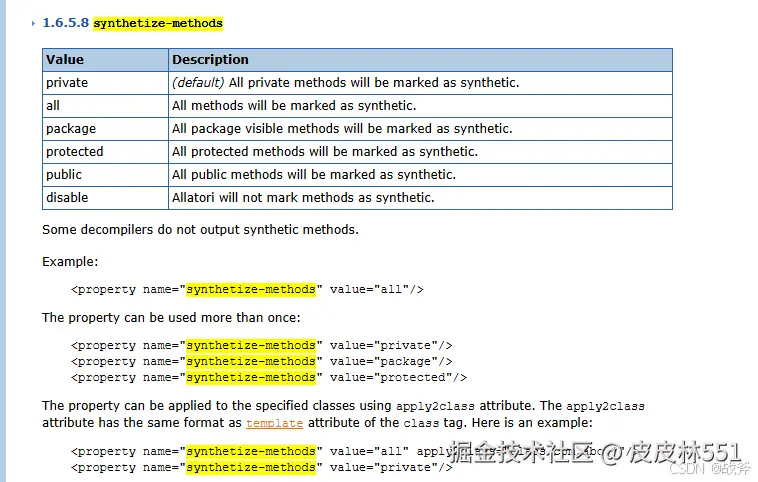Click the Value column header
Screen dimensions: 758x482
click(x=65, y=60)
